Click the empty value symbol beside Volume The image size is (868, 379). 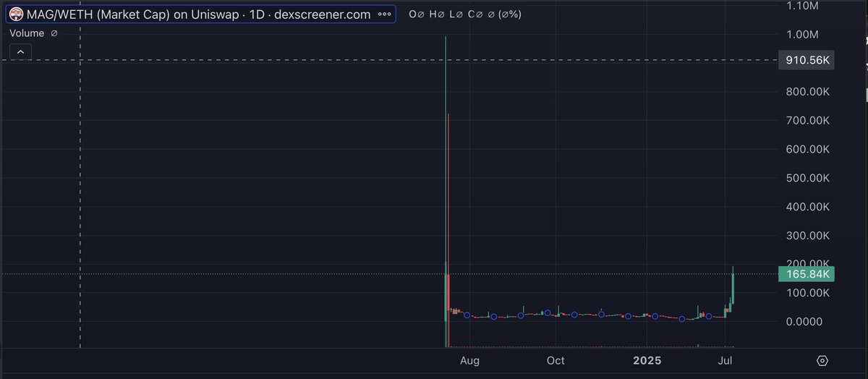(55, 33)
